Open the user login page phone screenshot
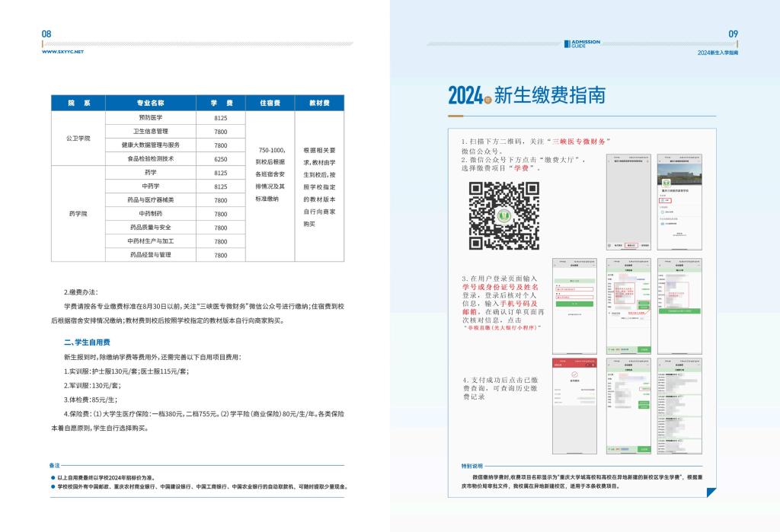Image resolution: width=780 pixels, height=532 pixels. click(x=574, y=306)
